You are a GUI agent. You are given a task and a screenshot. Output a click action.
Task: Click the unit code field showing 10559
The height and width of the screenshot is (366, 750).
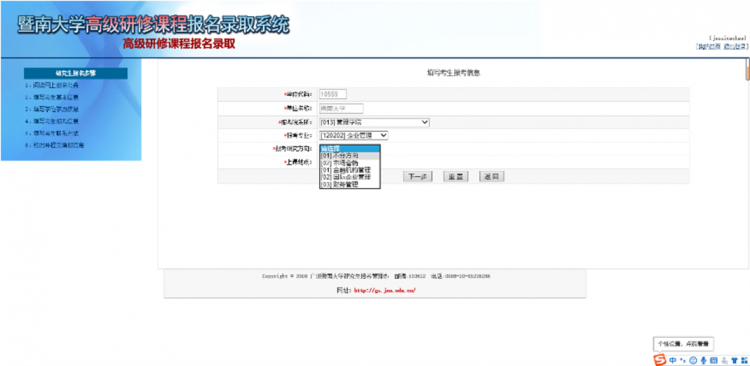tap(332, 94)
